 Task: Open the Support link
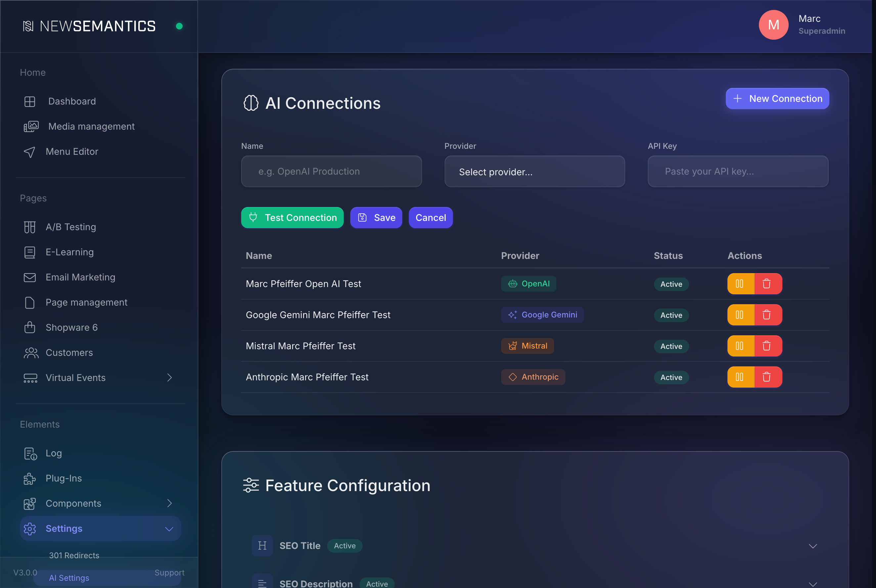170,573
